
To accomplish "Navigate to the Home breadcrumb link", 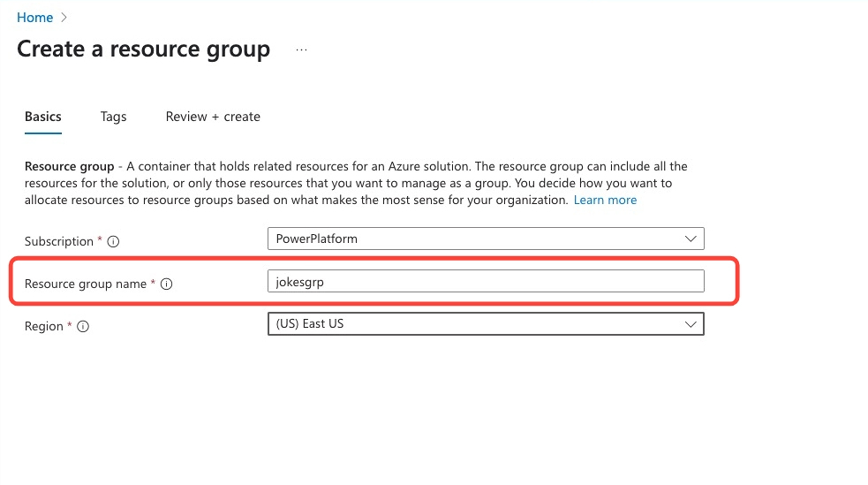I will (x=34, y=18).
